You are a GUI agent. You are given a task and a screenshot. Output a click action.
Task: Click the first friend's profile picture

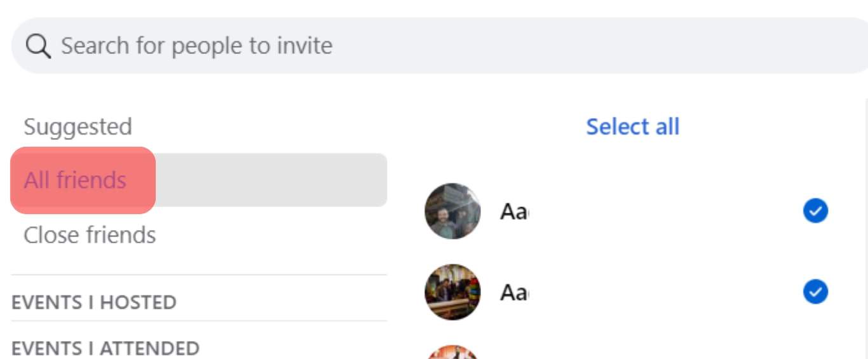[452, 211]
